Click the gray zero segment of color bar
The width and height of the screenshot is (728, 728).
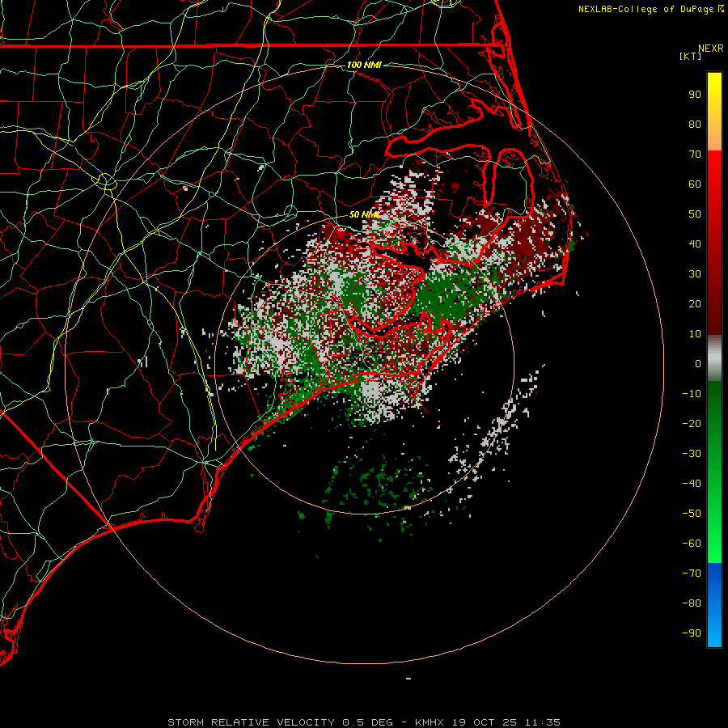click(x=714, y=358)
